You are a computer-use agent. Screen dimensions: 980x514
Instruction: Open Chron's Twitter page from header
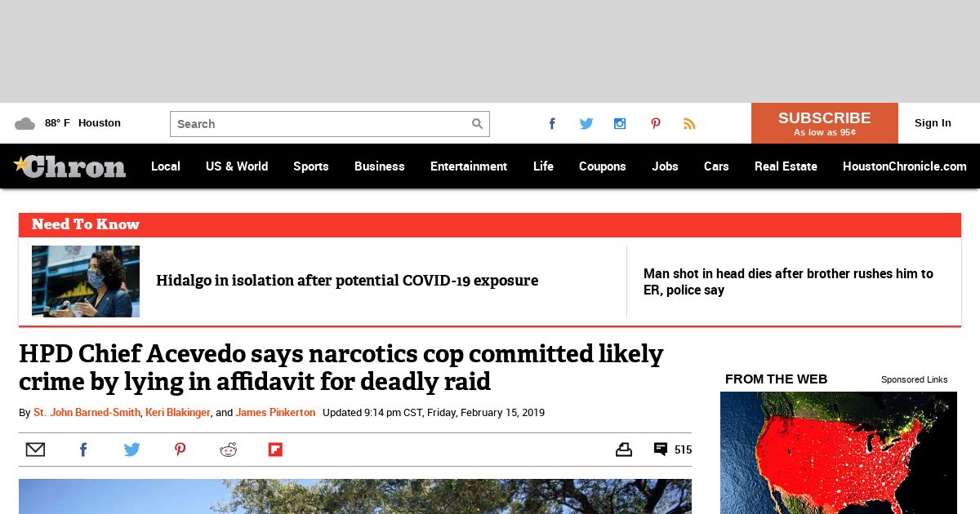point(586,124)
